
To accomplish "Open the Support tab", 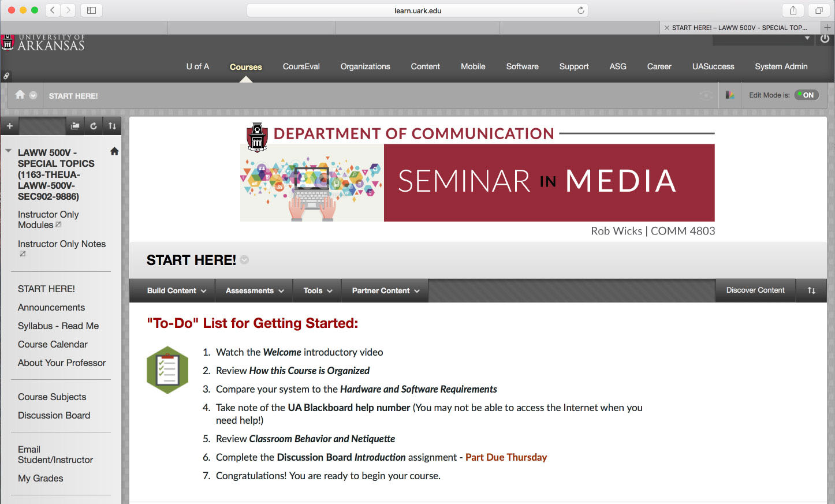I will (x=574, y=66).
